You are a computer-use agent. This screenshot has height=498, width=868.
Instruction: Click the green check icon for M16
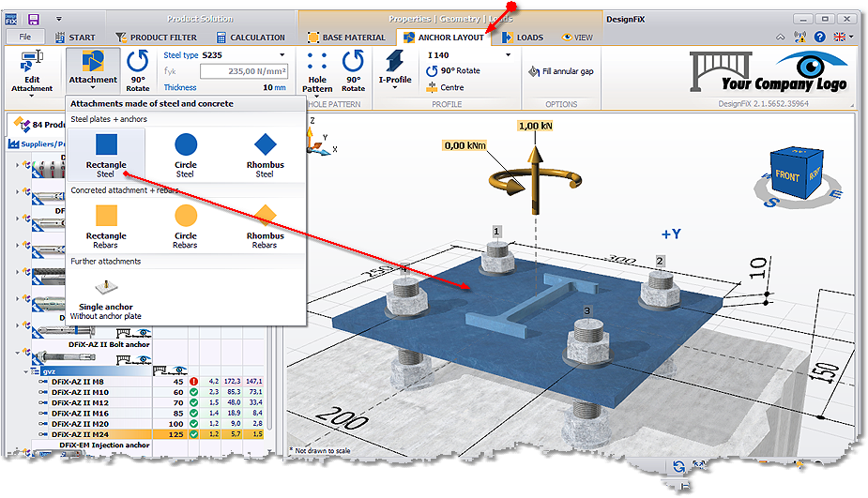[193, 413]
